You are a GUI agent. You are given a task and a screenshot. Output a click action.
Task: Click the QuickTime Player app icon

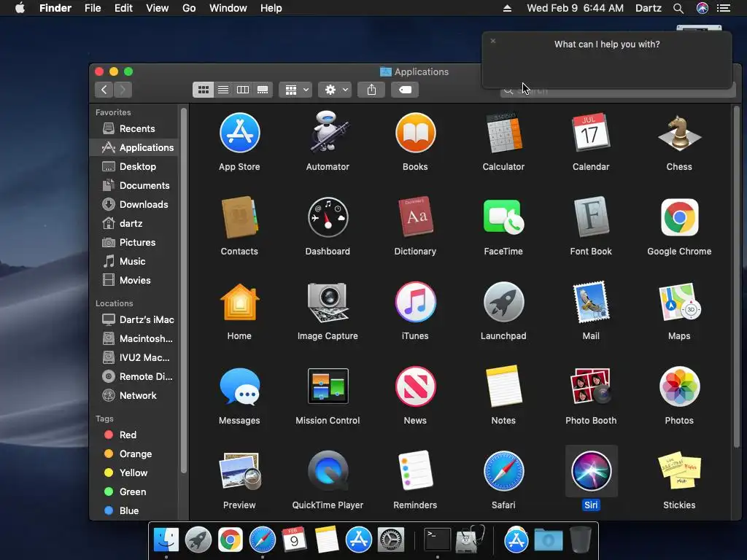[328, 471]
